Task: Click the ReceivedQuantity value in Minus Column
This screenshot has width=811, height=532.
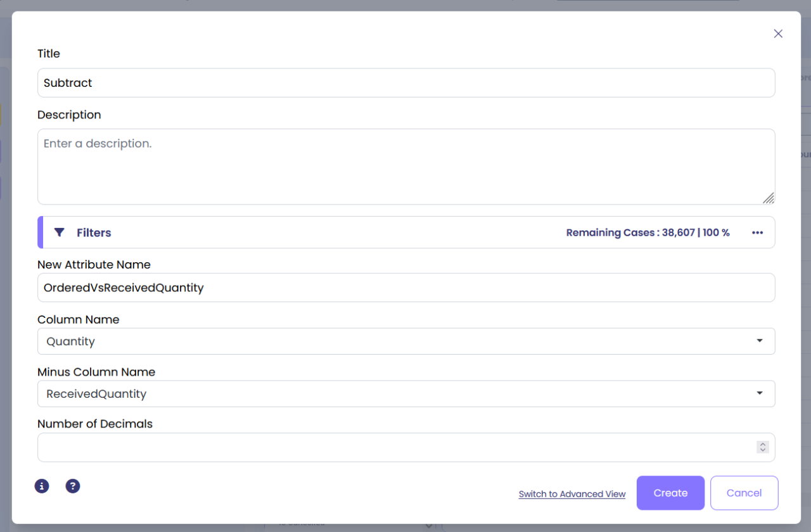Action: point(96,394)
